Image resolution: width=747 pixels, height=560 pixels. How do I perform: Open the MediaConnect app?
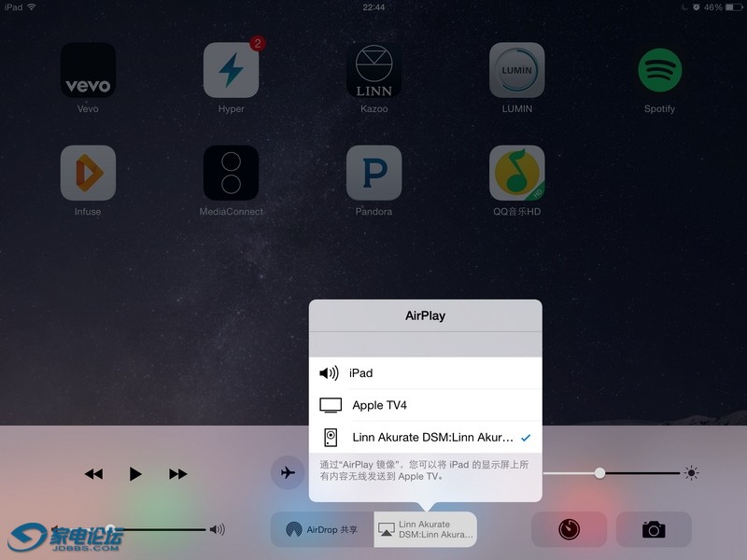pos(231,173)
